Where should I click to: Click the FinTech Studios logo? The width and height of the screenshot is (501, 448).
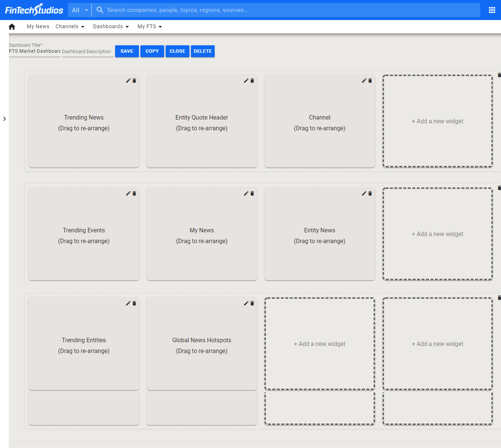click(x=34, y=10)
